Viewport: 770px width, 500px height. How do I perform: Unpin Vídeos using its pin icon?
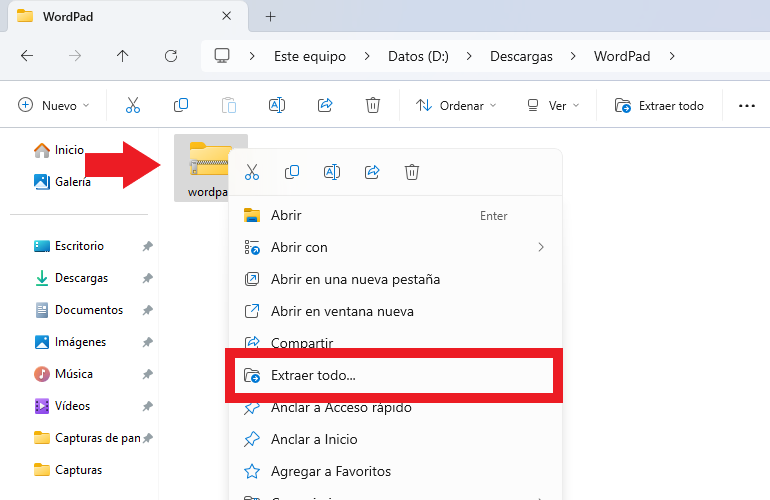click(x=147, y=406)
